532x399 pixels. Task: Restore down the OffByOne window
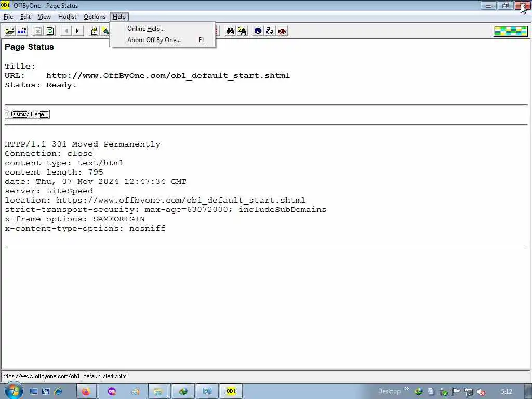(x=506, y=5)
